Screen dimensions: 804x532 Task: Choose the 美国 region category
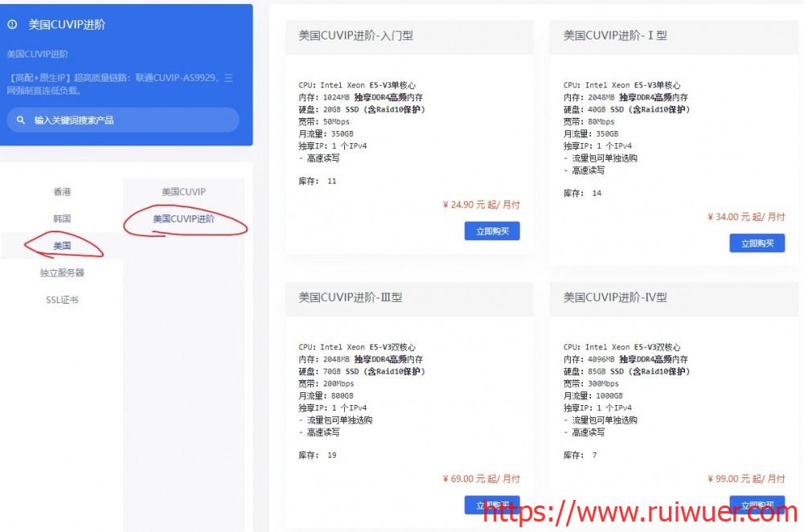click(x=62, y=246)
